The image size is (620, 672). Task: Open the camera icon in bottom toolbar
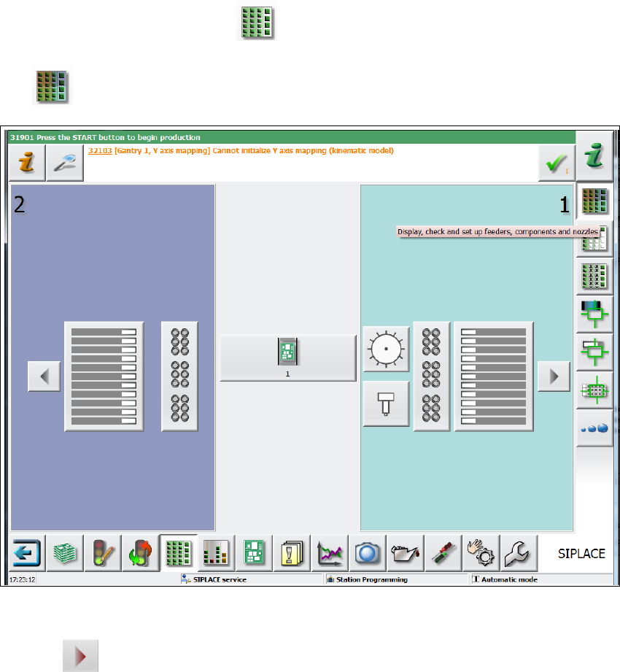(x=368, y=553)
